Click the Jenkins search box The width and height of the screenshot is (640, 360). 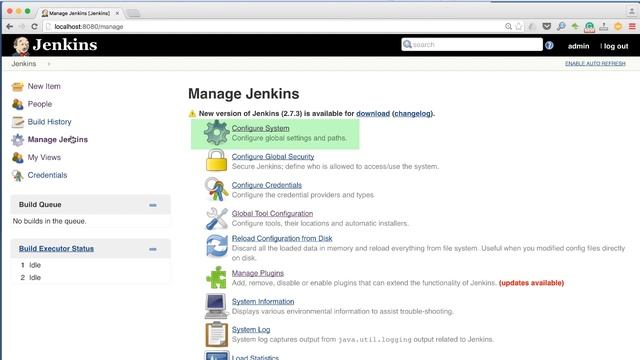(472, 45)
